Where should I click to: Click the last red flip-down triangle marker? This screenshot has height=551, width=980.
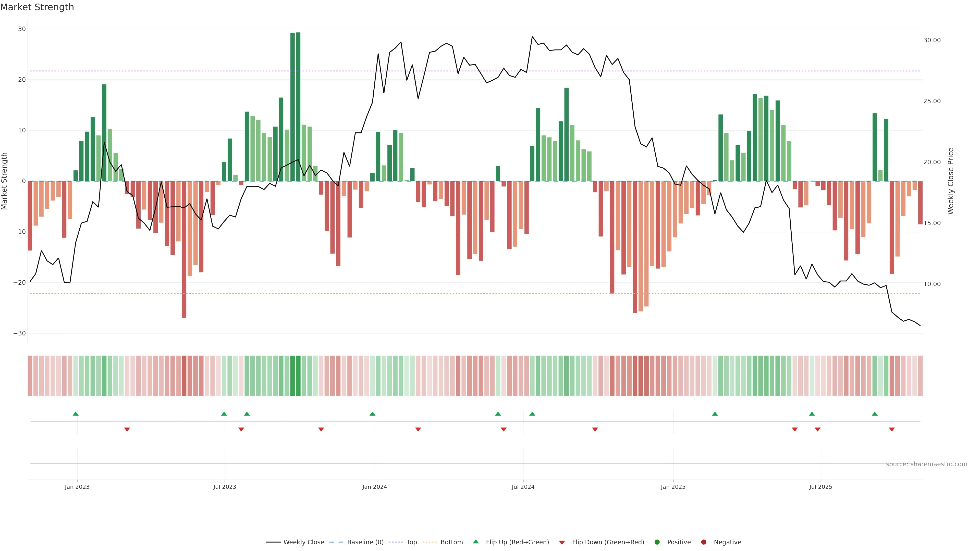[x=892, y=429]
